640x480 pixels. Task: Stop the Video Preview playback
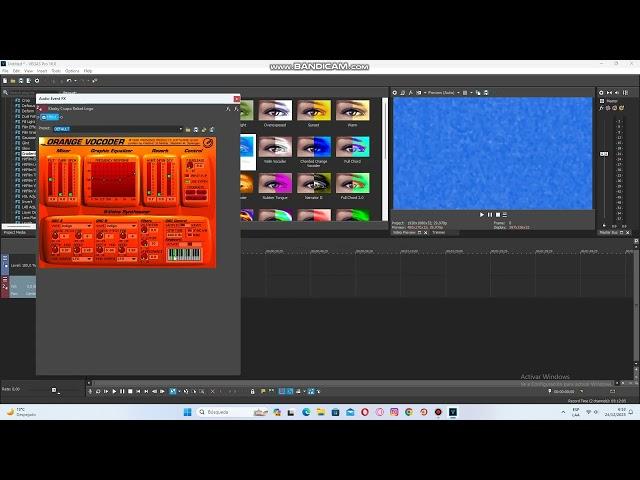click(x=498, y=215)
